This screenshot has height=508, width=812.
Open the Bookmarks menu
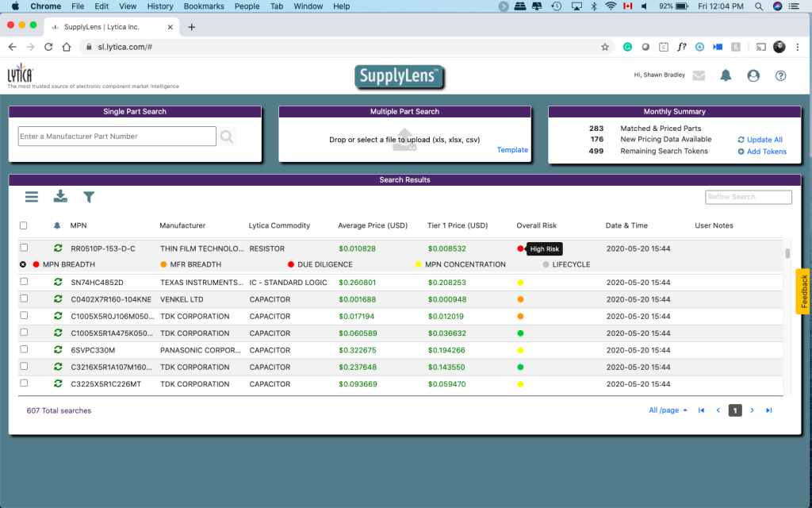(x=204, y=6)
